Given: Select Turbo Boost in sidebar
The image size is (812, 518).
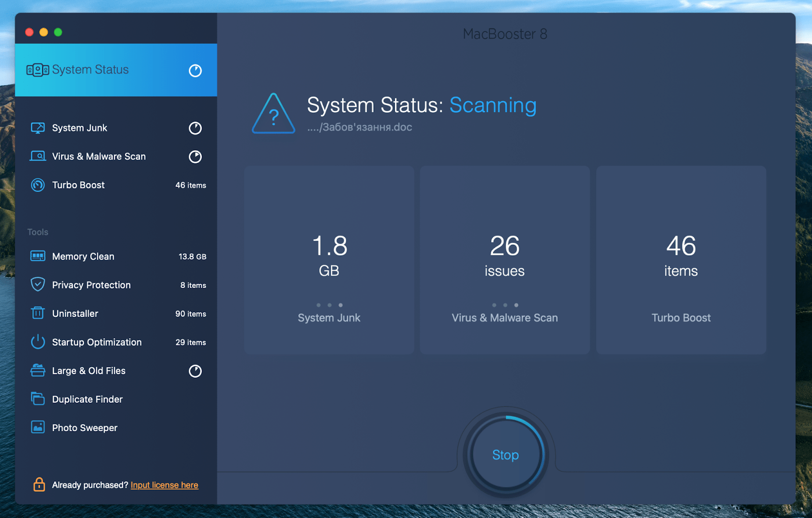Looking at the screenshot, I should 116,185.
